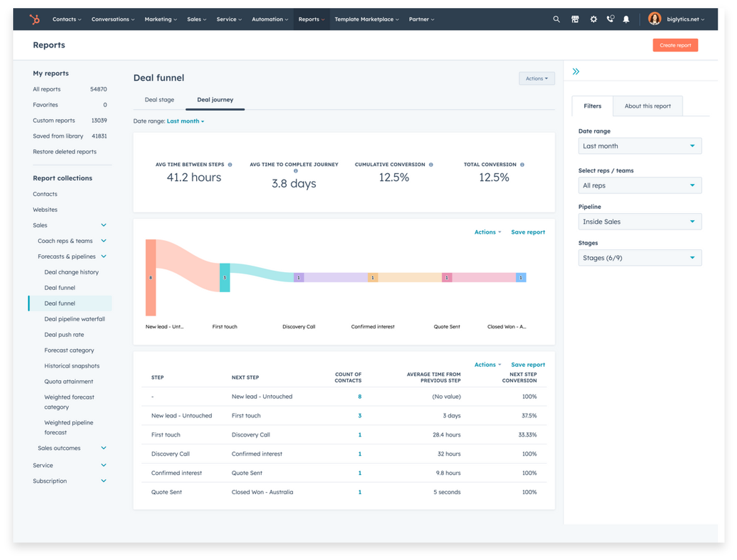737x560 pixels.
Task: Expand the Service collection chevron in sidebar
Action: coord(104,465)
